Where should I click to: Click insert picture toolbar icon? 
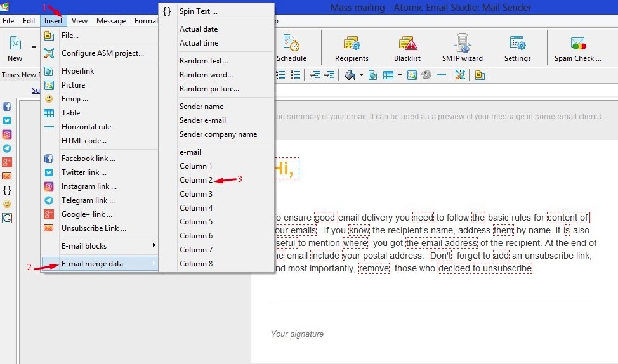pos(412,75)
